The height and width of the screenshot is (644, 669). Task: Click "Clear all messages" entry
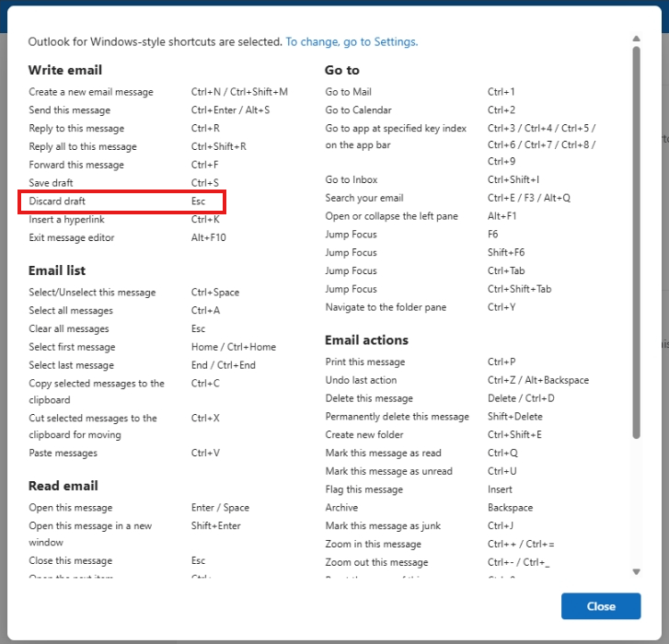tap(69, 328)
